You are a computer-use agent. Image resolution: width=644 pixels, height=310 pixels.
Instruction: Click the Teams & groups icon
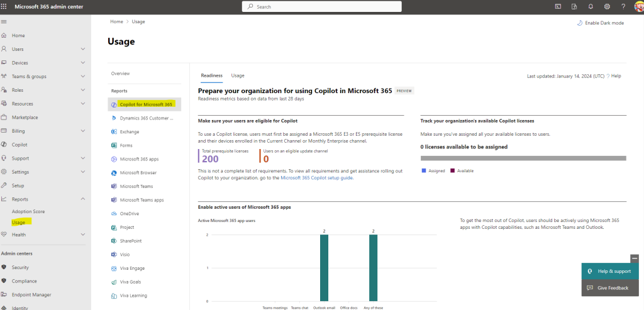(x=4, y=76)
